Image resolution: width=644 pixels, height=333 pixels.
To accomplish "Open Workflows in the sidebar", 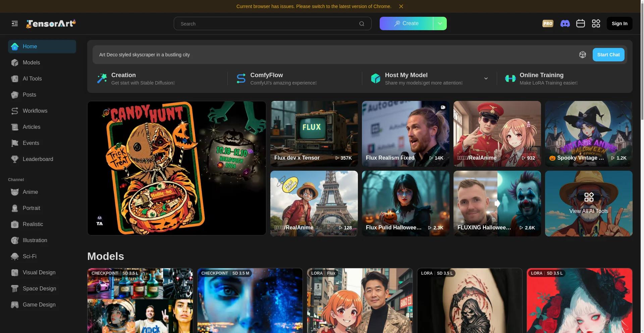I will tap(42, 111).
